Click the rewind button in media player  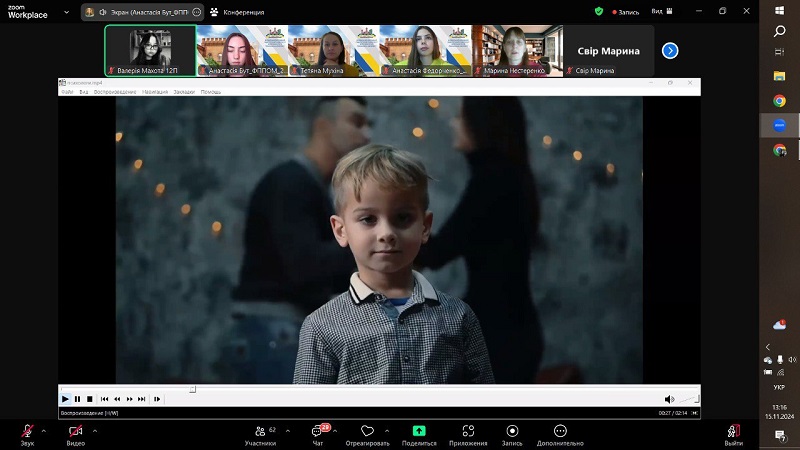click(117, 399)
